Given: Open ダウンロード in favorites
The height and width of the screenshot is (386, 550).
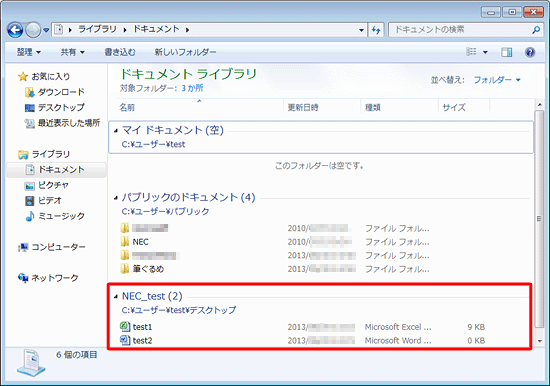Looking at the screenshot, I should 61,92.
